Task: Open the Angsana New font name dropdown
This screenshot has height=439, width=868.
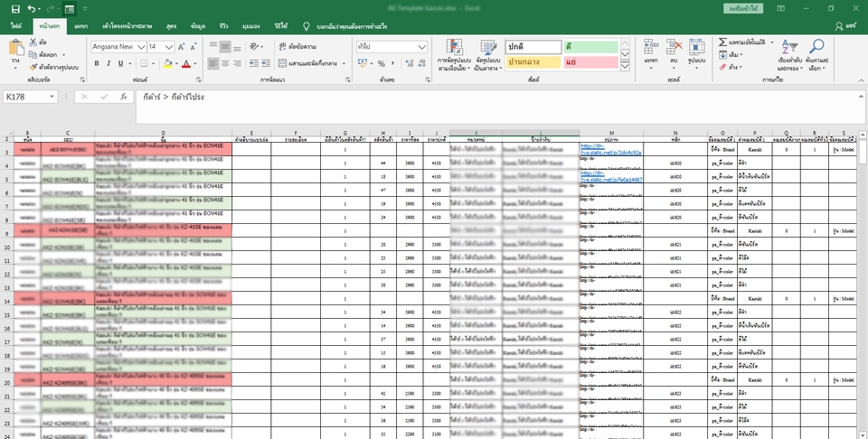Action: (141, 47)
